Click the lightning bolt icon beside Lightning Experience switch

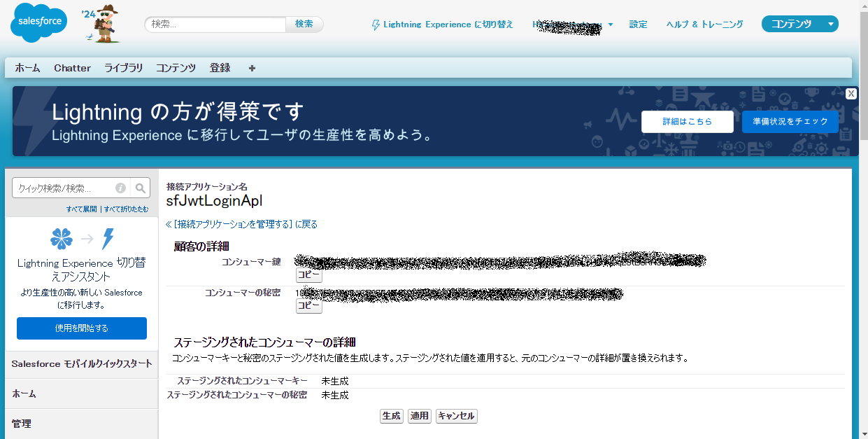pyautogui.click(x=376, y=25)
